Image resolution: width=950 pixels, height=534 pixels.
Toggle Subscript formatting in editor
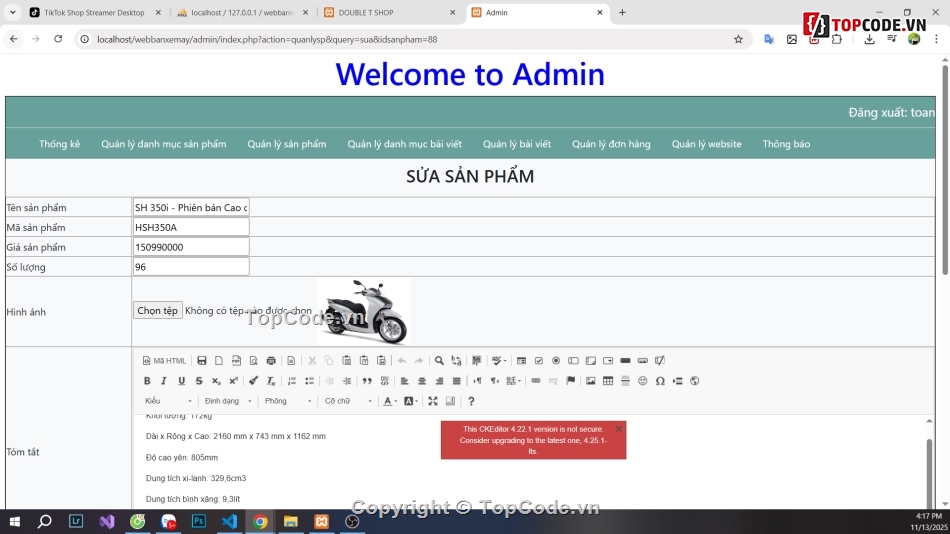pyautogui.click(x=216, y=381)
